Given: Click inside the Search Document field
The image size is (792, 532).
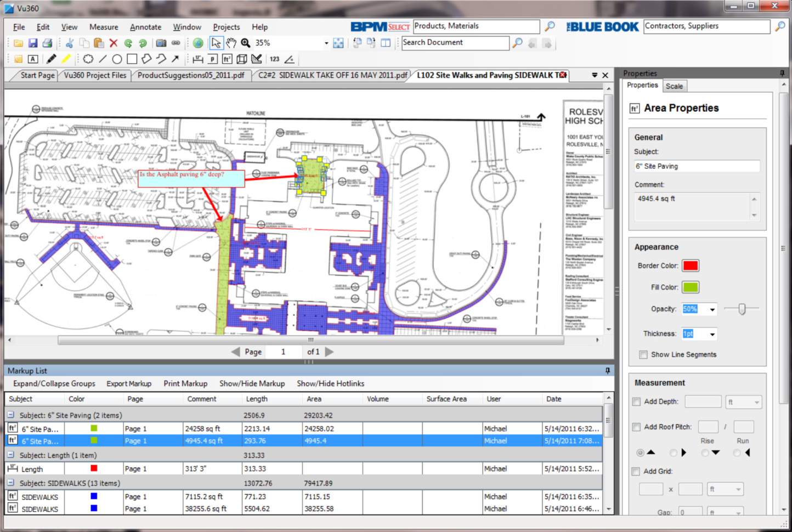Looking at the screenshot, I should 454,43.
